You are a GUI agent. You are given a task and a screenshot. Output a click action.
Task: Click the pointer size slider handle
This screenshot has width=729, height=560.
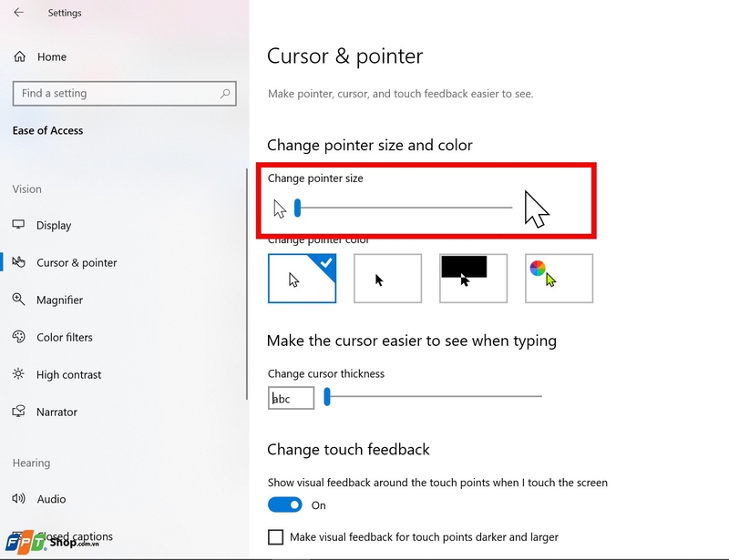pos(298,208)
